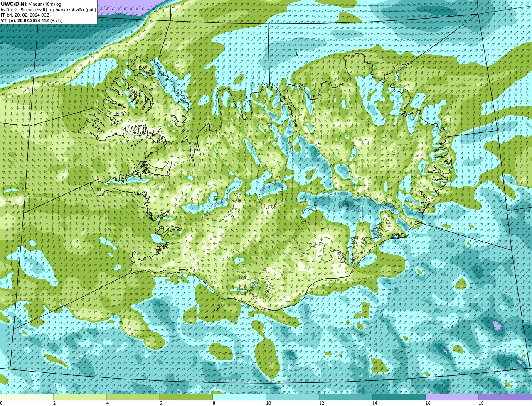Click the purple legend swatch above 18 m/s
Screen dimensions: 532x406
tap(505, 397)
